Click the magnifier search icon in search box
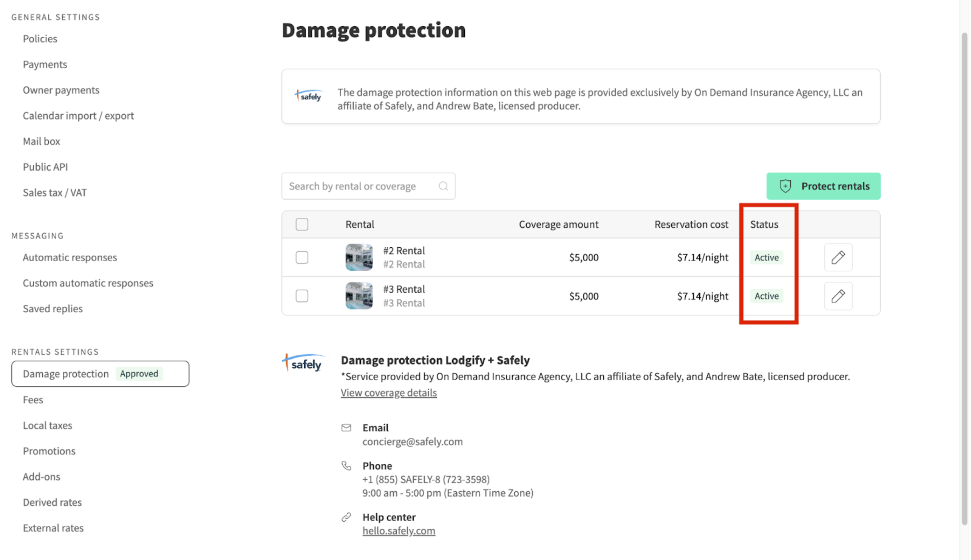 point(443,186)
